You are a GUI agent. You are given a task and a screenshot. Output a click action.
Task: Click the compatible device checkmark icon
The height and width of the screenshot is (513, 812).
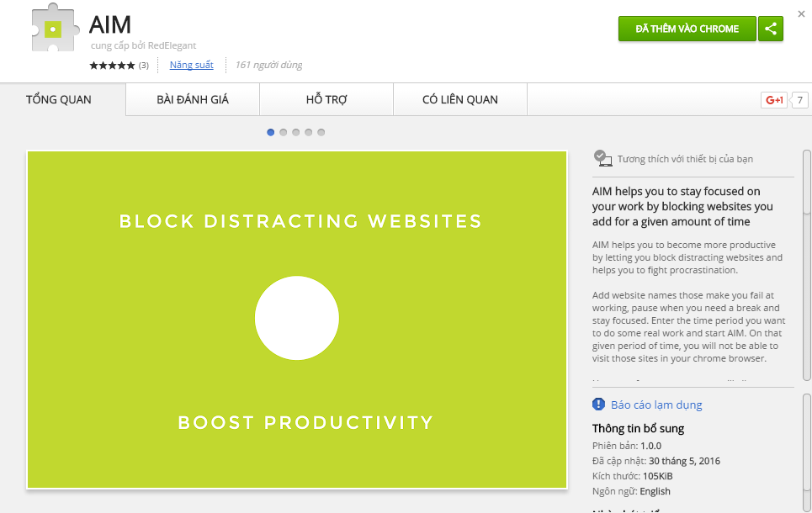tap(602, 158)
